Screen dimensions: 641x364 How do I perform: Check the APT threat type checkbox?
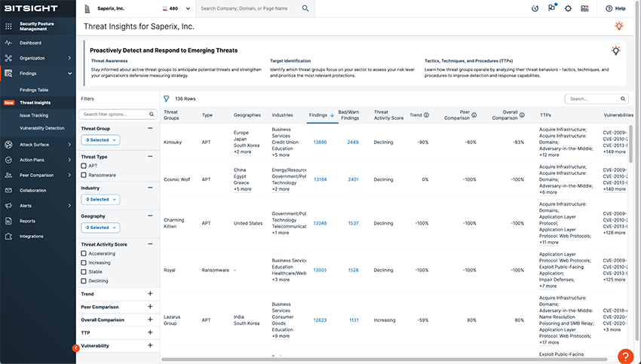click(x=84, y=166)
